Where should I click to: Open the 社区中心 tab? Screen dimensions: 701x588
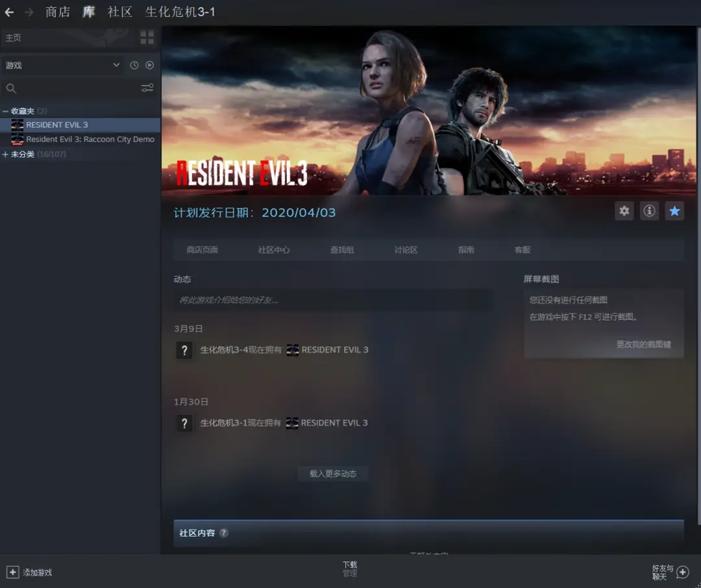274,250
